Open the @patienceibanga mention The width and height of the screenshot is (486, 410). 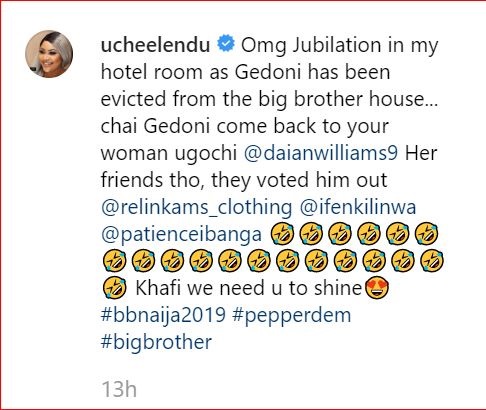click(x=181, y=234)
